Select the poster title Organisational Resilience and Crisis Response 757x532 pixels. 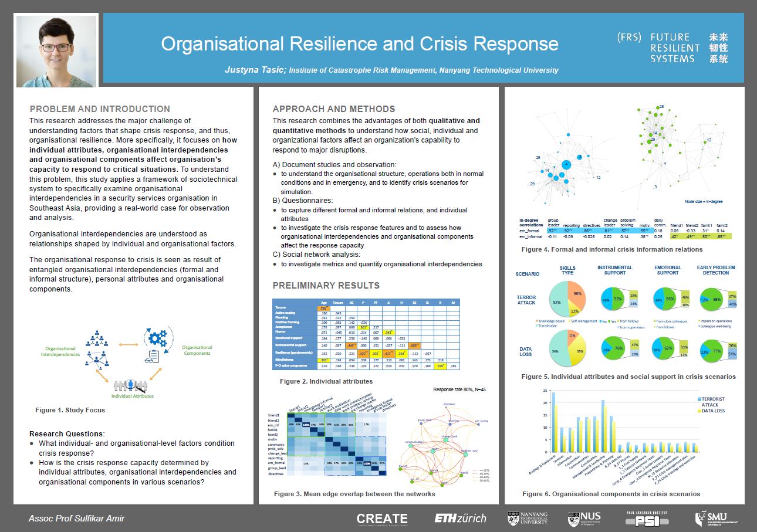coord(359,44)
